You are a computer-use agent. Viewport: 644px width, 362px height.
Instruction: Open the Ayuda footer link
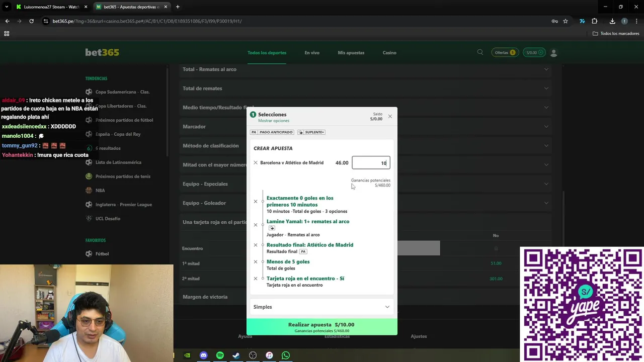click(245, 336)
